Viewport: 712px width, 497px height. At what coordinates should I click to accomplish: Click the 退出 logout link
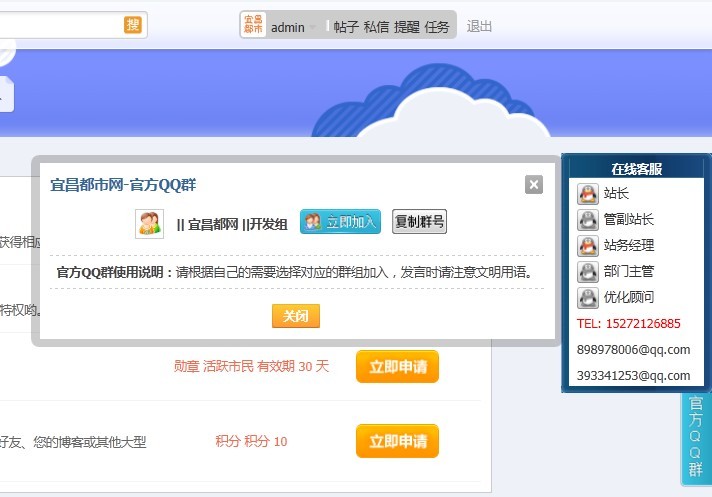479,26
